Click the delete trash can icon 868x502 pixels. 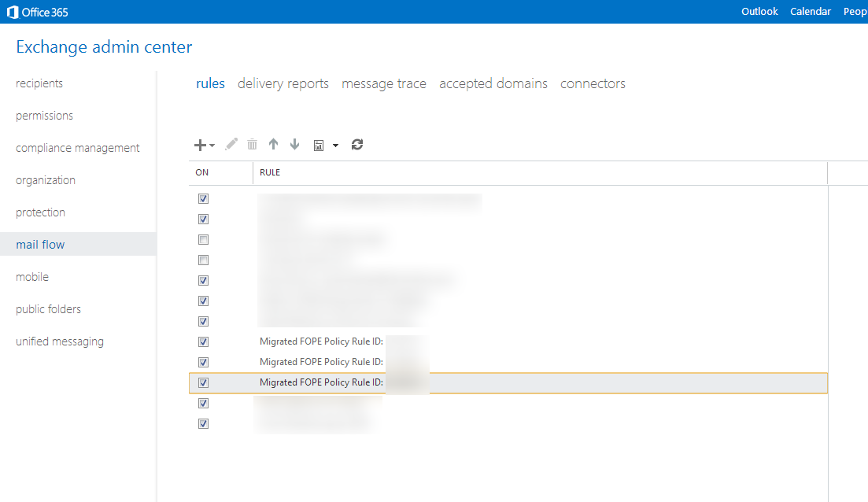pyautogui.click(x=252, y=145)
